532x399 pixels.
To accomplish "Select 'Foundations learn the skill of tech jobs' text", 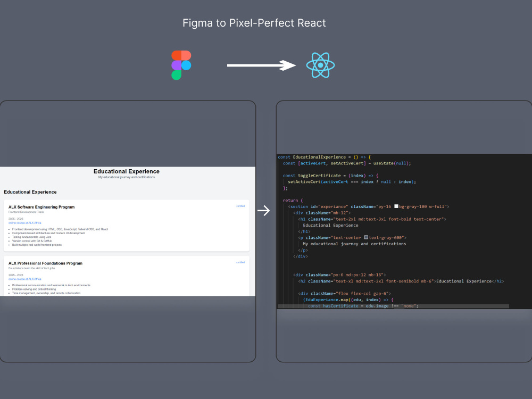I will [31, 268].
